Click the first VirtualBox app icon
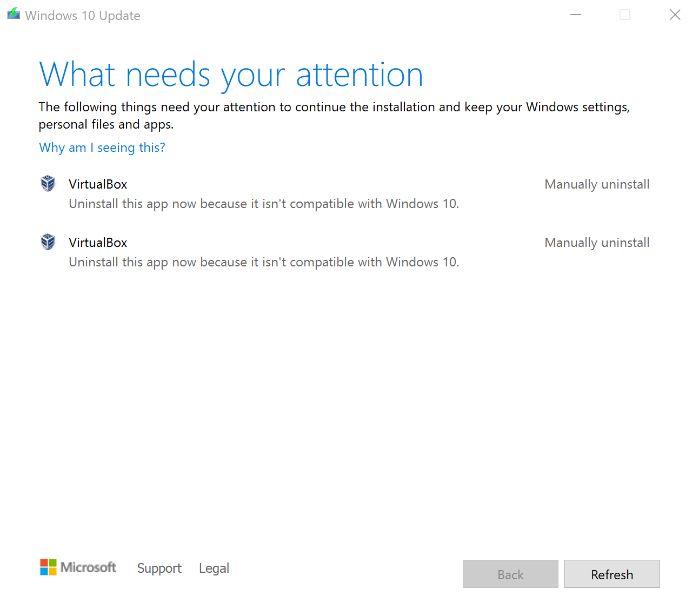This screenshot has width=699, height=616. pos(48,184)
